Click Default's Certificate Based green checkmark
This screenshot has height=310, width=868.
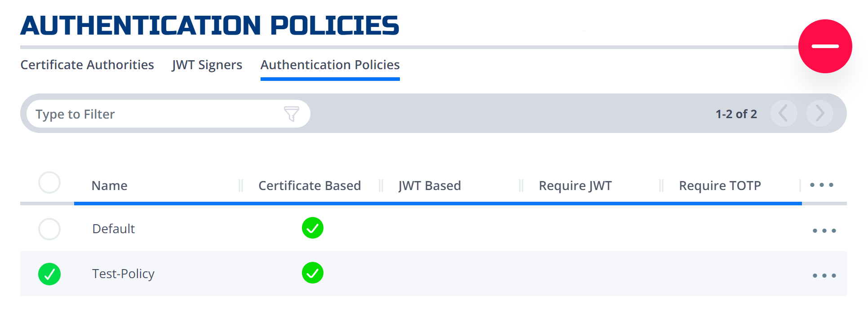(313, 228)
